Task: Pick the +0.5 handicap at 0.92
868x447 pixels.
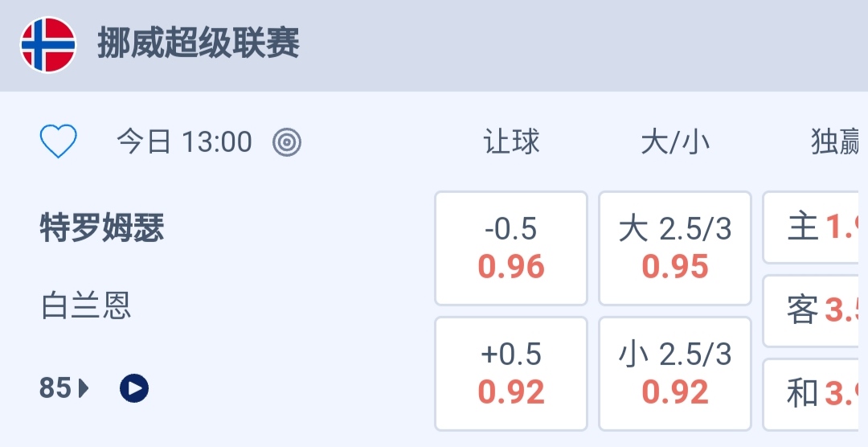Action: tap(511, 374)
